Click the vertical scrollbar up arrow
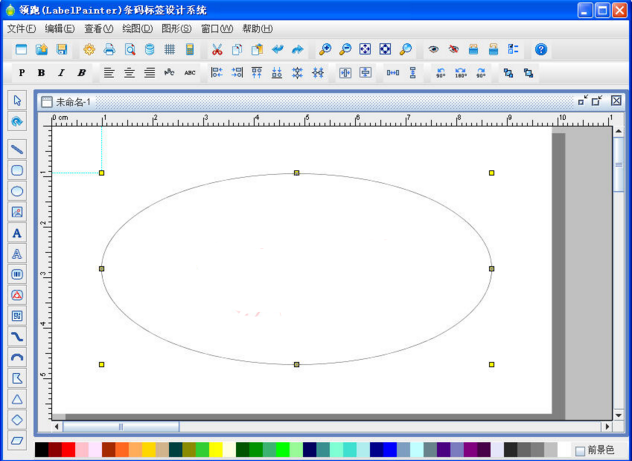The height and width of the screenshot is (461, 632). click(x=618, y=131)
